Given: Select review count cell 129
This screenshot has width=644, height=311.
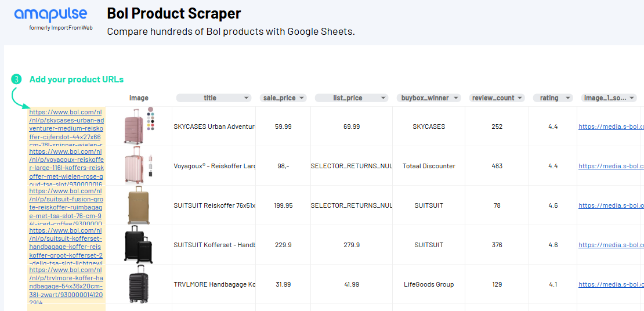Looking at the screenshot, I should (x=497, y=284).
